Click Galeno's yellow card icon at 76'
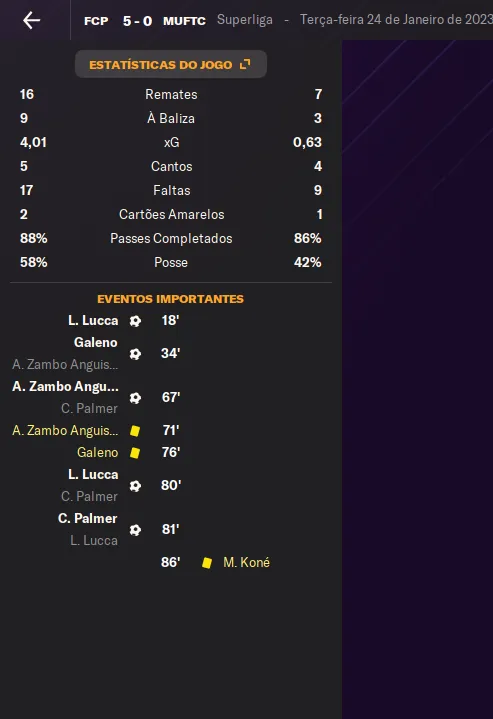 tap(135, 453)
